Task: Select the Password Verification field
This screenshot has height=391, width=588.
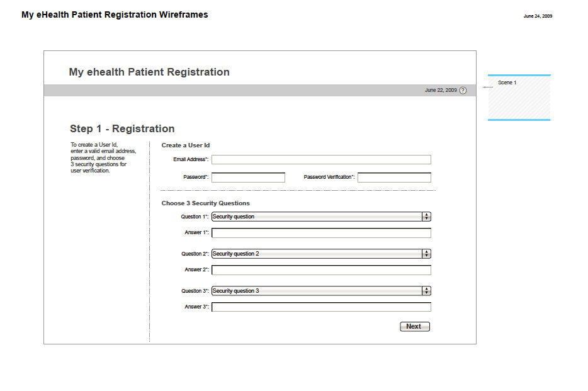Action: [394, 178]
